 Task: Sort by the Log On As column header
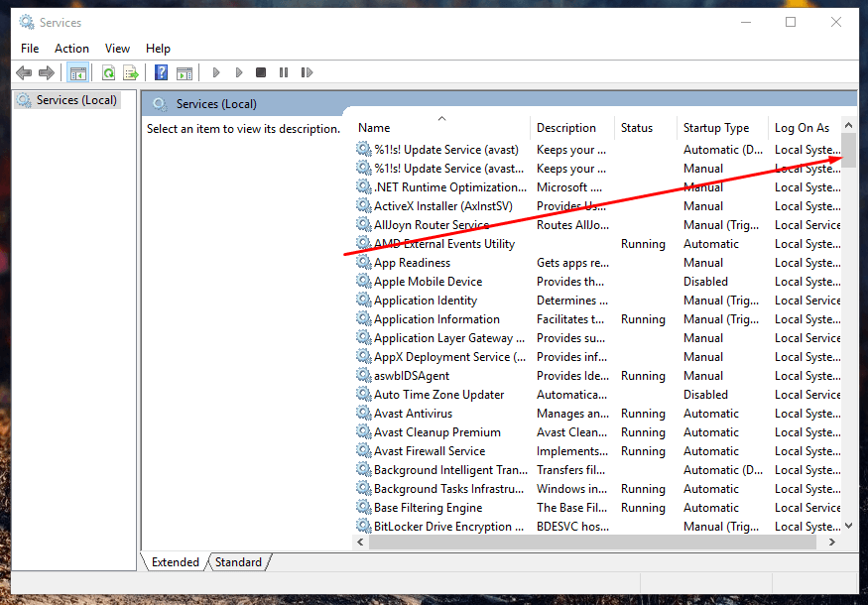click(x=806, y=128)
